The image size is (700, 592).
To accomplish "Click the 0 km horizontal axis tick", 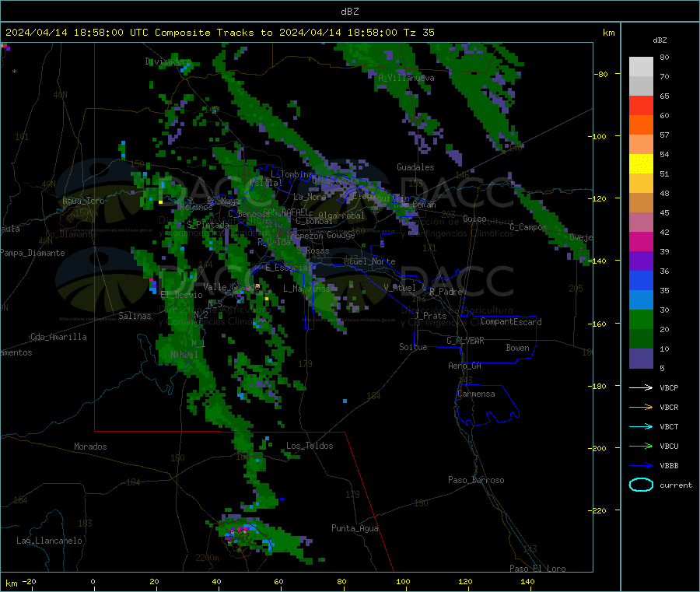I will (93, 582).
